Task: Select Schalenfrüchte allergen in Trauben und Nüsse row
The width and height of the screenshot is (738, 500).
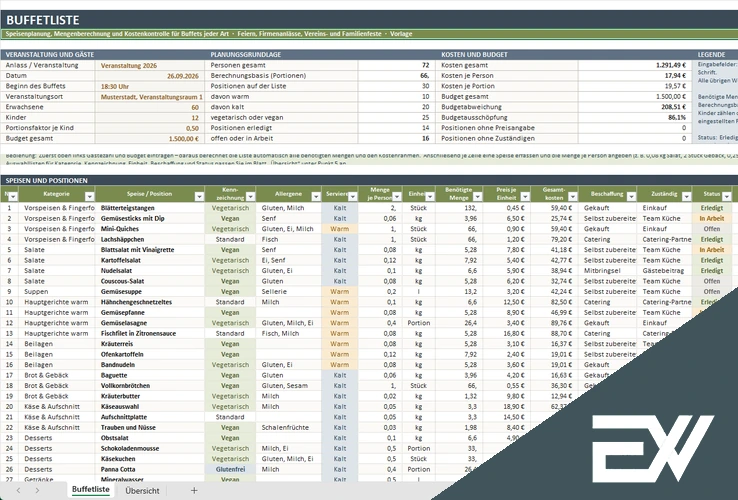Action: [x=289, y=427]
